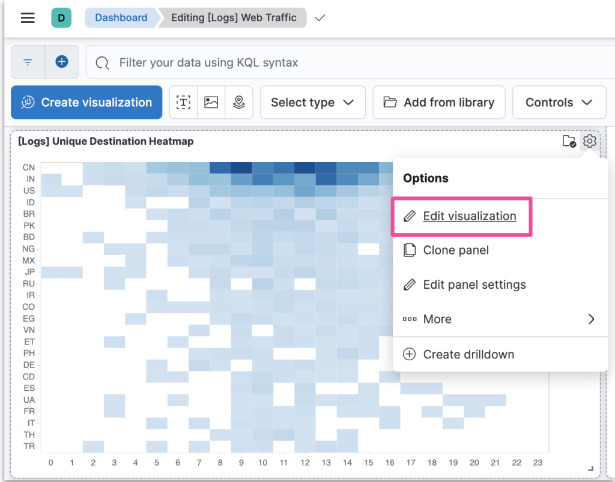Image resolution: width=615 pixels, height=482 pixels.
Task: Add a filter with the plus icon
Action: (x=62, y=62)
